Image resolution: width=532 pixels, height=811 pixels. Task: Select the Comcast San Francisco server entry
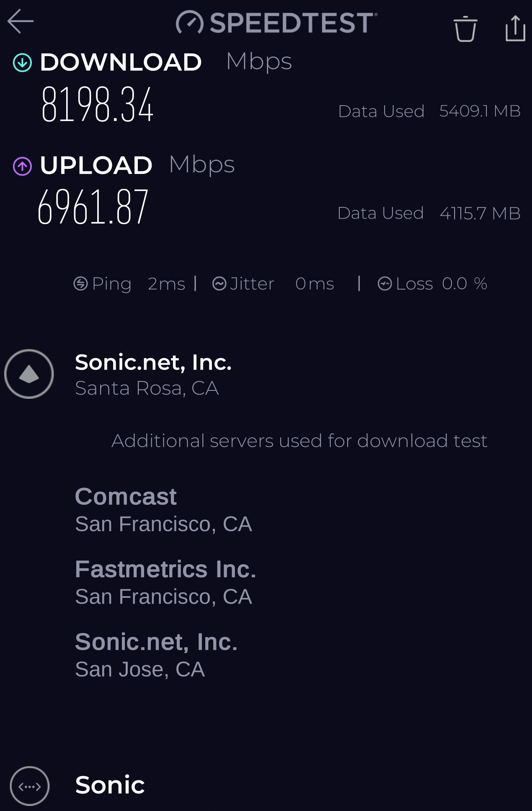click(x=164, y=509)
